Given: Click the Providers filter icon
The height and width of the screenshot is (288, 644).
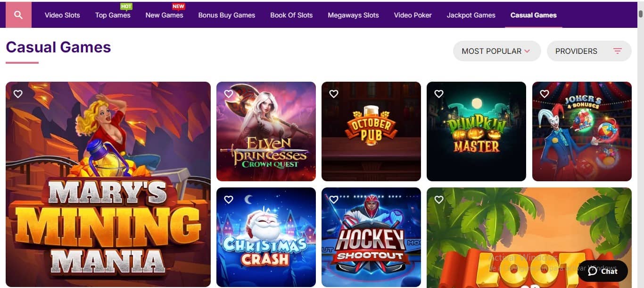Looking at the screenshot, I should pos(618,51).
